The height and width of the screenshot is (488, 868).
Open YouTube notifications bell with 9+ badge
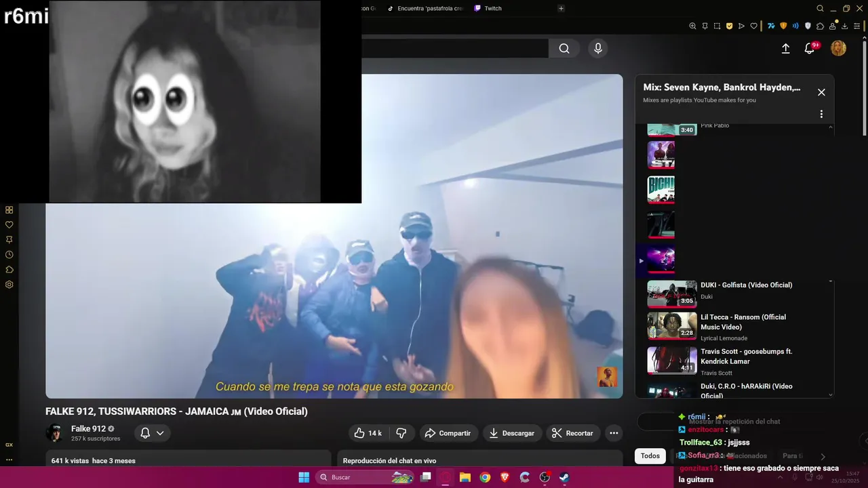coord(810,48)
